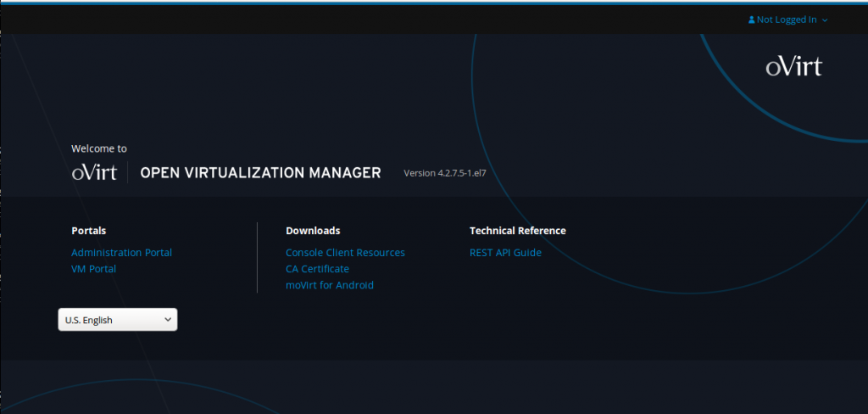
Task: Select the Technical Reference heading
Action: [518, 231]
